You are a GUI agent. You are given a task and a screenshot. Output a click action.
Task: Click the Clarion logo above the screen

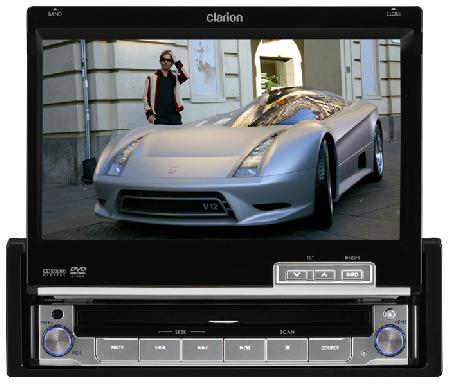point(225,17)
